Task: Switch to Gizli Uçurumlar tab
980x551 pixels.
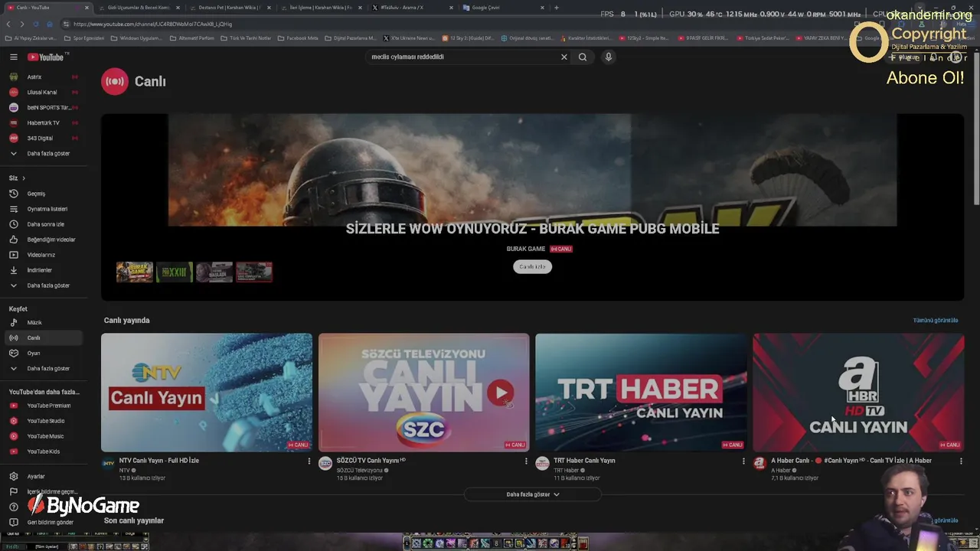Action: pos(139,8)
